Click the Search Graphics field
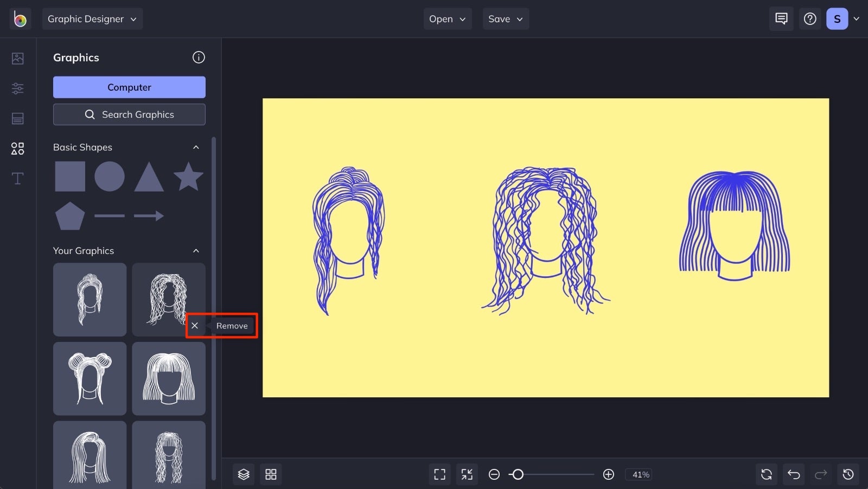 click(x=129, y=114)
